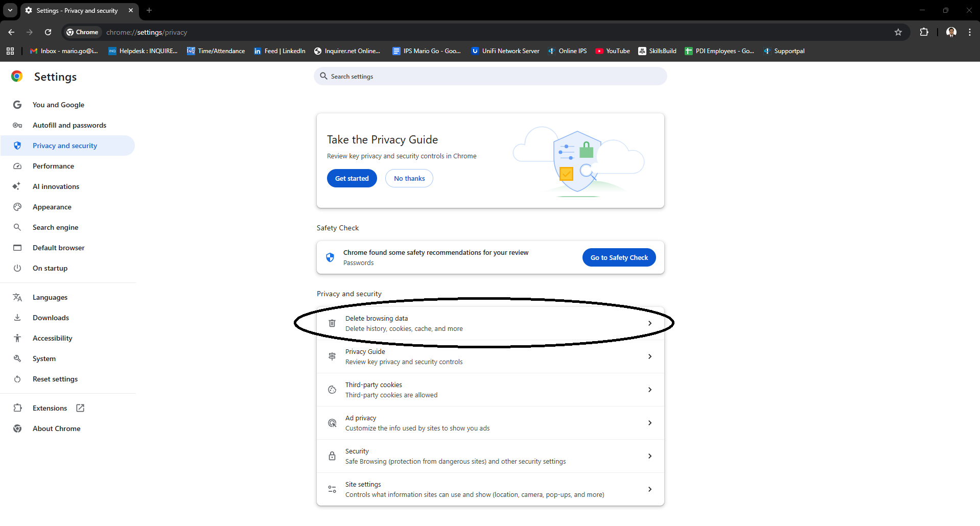Open the Extensions puzzle icon in toolbar
Viewport: 980px width, 526px height.
[924, 32]
